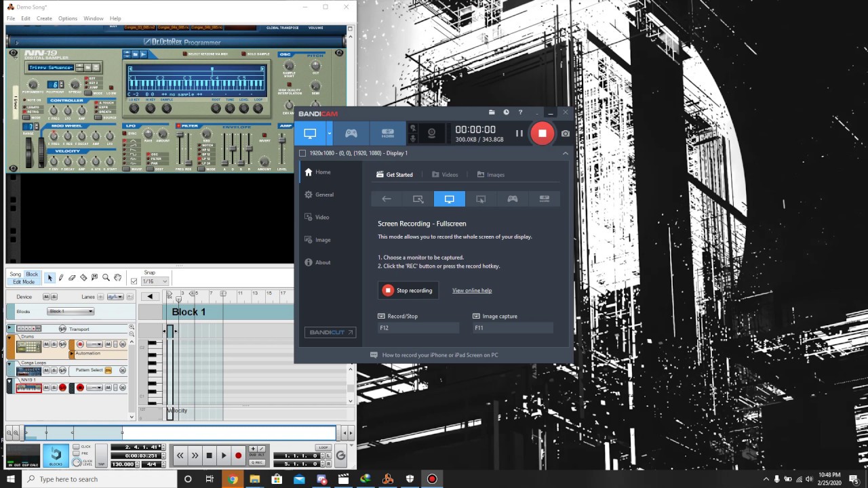Toggle the Bandicam display target checkbox
Image resolution: width=868 pixels, height=488 pixels.
(302, 153)
